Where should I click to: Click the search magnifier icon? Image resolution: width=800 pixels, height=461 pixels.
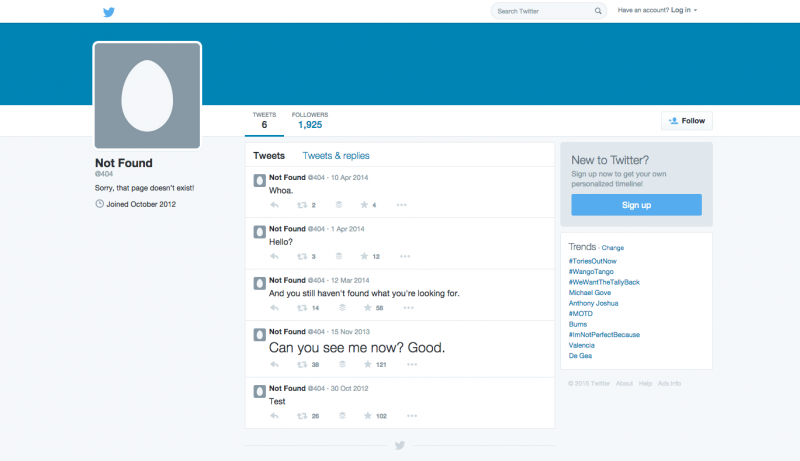(x=598, y=11)
